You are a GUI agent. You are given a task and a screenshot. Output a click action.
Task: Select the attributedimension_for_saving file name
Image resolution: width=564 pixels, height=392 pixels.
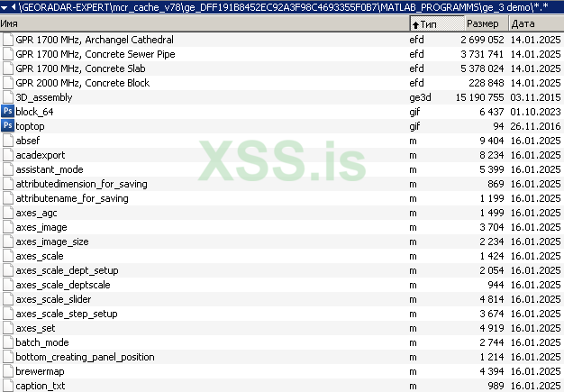[x=82, y=184]
